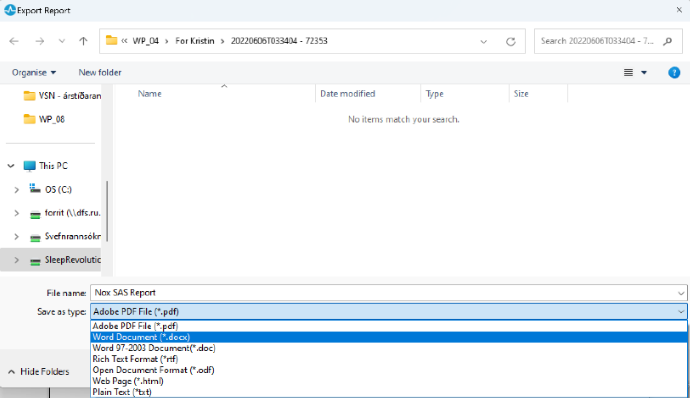
Task: Collapse the This PC tree node
Action: click(11, 166)
